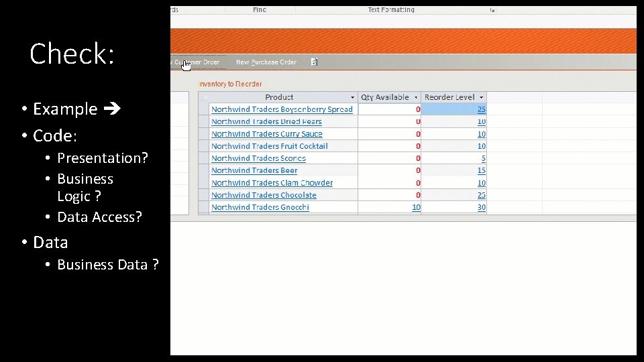Click the New Purchase Order button

(x=266, y=62)
